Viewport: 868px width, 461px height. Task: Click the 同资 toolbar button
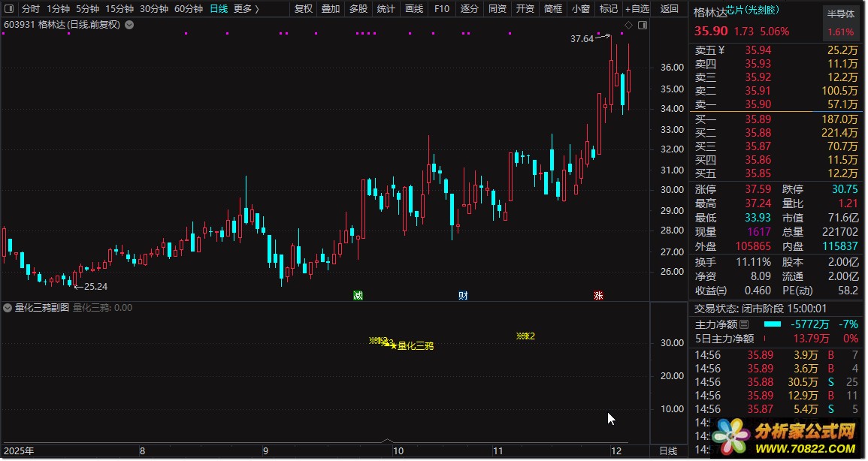[497, 9]
